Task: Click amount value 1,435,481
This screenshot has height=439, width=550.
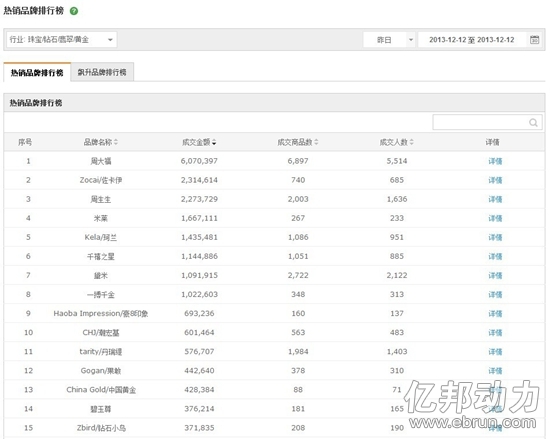Action: pyautogui.click(x=199, y=237)
